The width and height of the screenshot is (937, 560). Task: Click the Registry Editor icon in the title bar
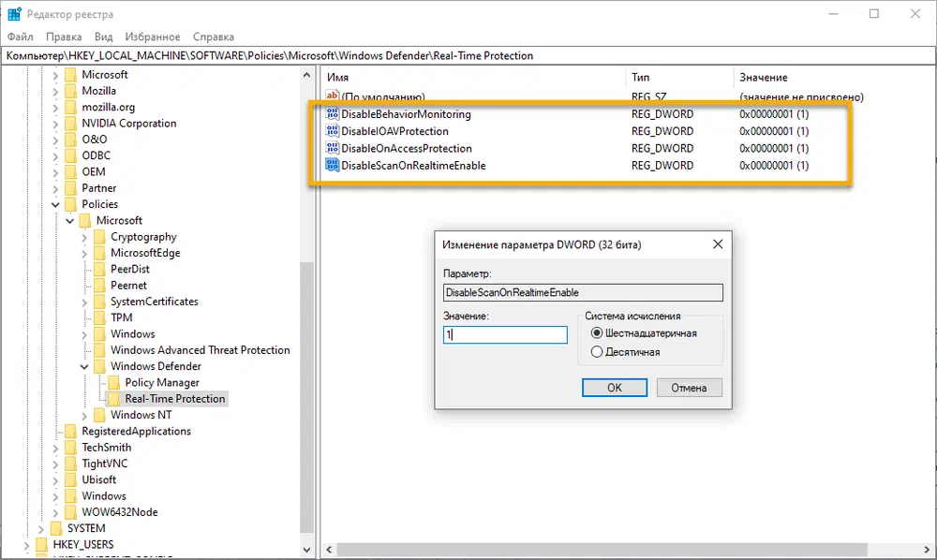pos(13,13)
